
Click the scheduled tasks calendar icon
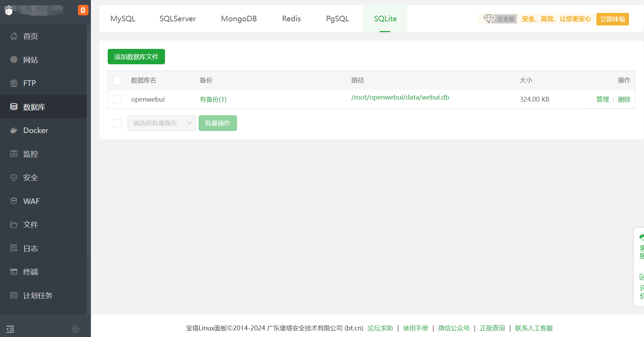point(14,295)
